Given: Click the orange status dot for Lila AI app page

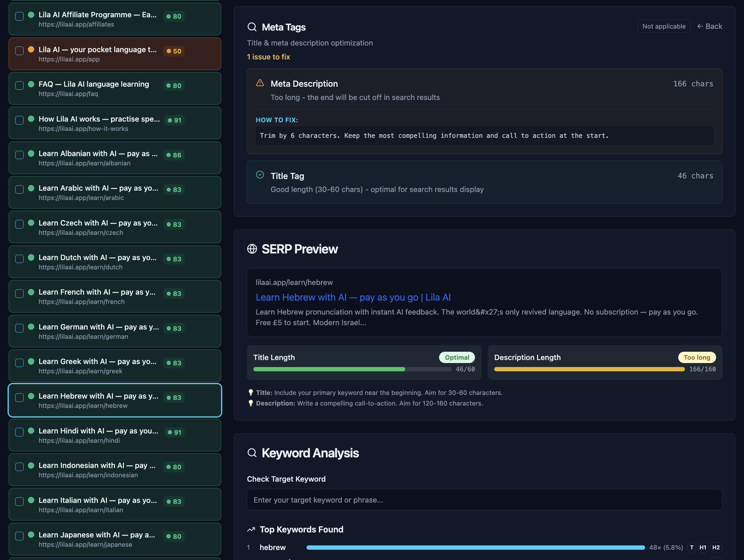Looking at the screenshot, I should [31, 49].
